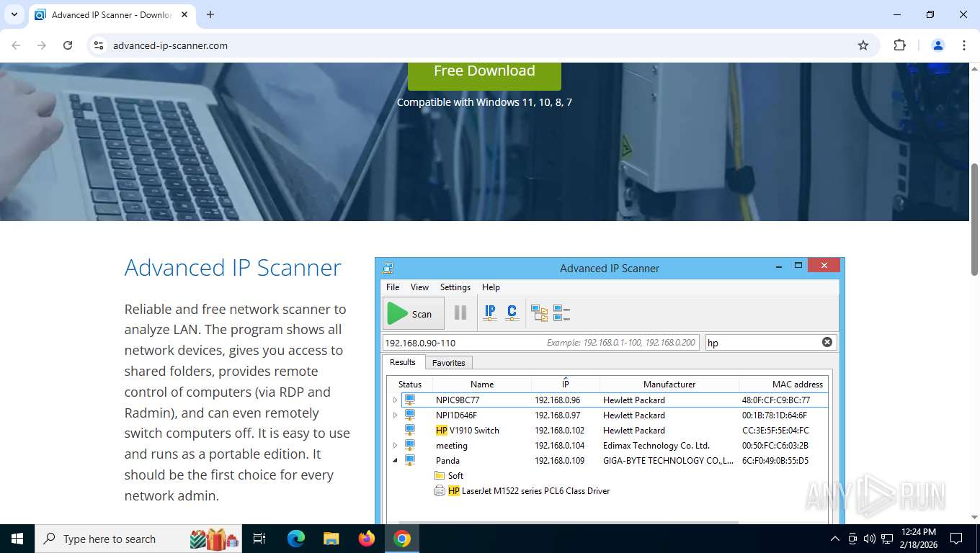The width and height of the screenshot is (980, 553).
Task: Click the page vertical scrollbar
Action: click(974, 220)
